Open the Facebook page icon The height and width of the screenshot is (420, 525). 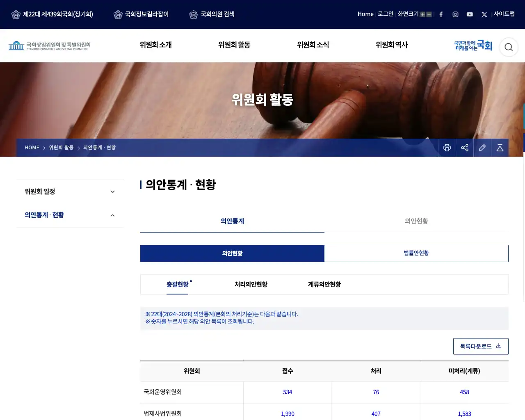[441, 14]
